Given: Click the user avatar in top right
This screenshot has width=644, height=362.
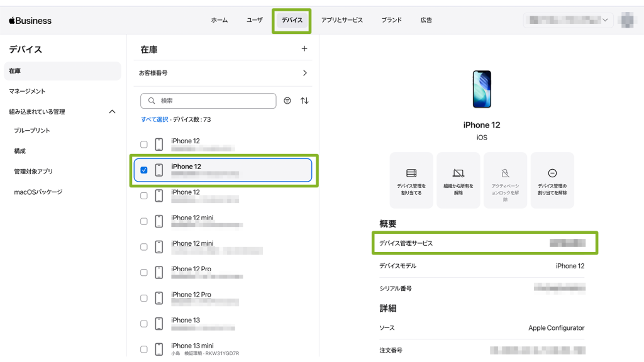Looking at the screenshot, I should [x=626, y=20].
